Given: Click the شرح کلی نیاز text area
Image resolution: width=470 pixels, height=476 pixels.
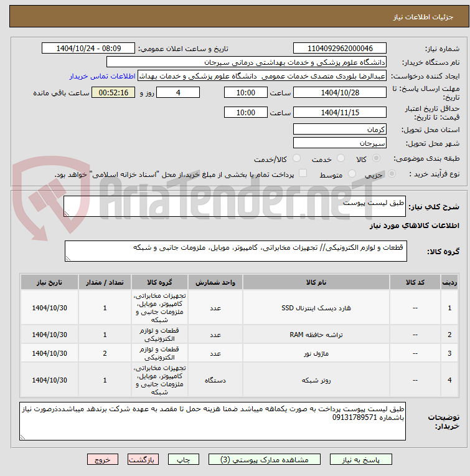Looking at the screenshot, I should pyautogui.click(x=235, y=206).
